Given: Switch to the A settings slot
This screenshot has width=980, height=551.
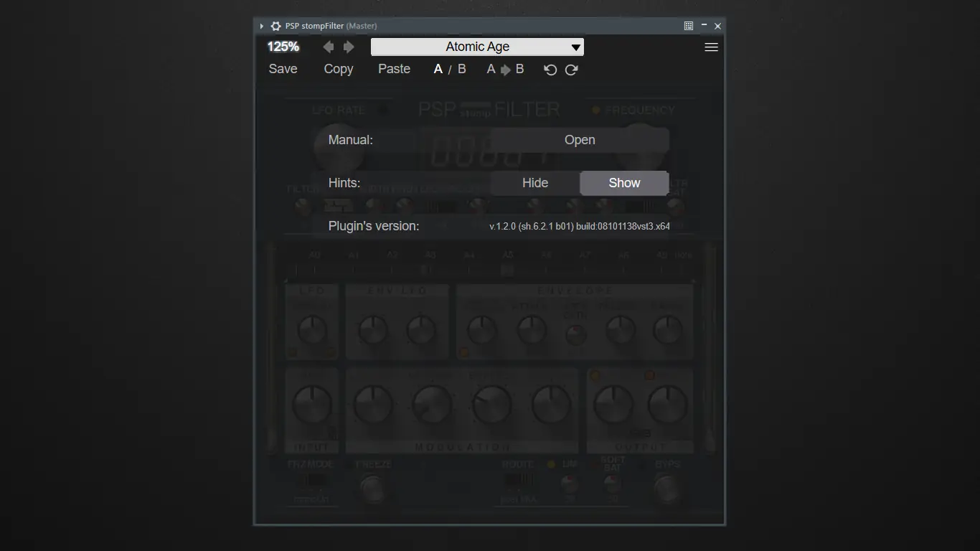Looking at the screenshot, I should pos(438,69).
